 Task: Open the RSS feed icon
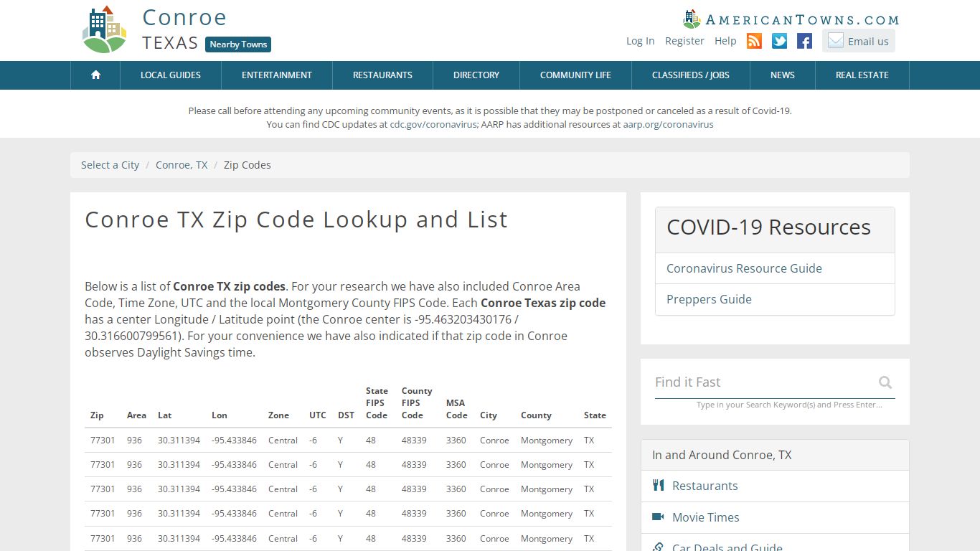click(754, 41)
